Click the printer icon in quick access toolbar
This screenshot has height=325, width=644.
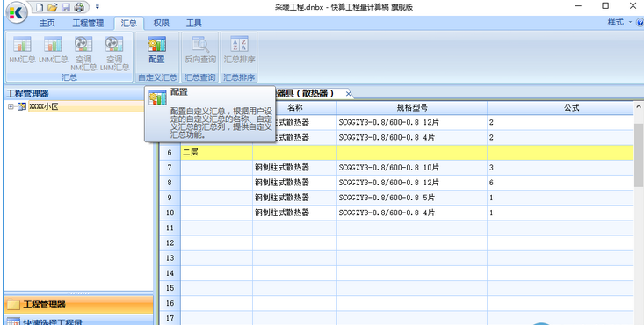click(x=79, y=7)
